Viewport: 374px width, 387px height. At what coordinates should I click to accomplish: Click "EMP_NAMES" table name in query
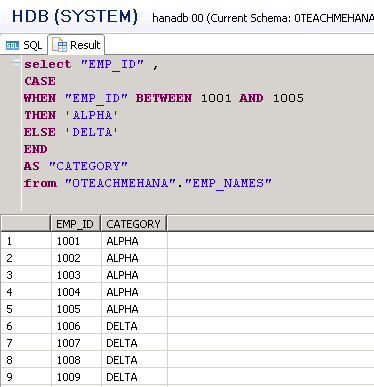[228, 183]
